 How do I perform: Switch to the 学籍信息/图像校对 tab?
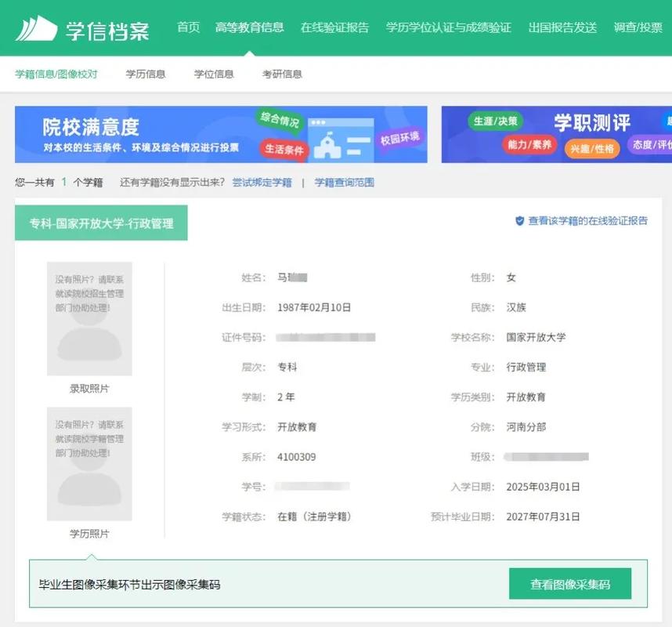pos(56,74)
